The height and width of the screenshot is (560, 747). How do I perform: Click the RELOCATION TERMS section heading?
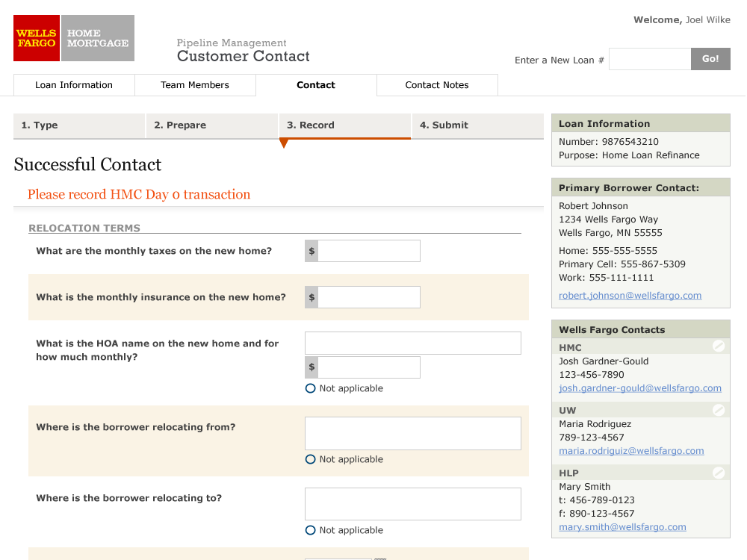click(x=84, y=228)
